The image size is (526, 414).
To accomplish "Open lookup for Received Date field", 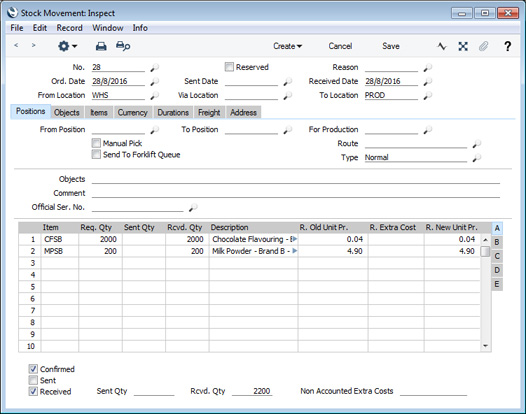I will 428,82.
